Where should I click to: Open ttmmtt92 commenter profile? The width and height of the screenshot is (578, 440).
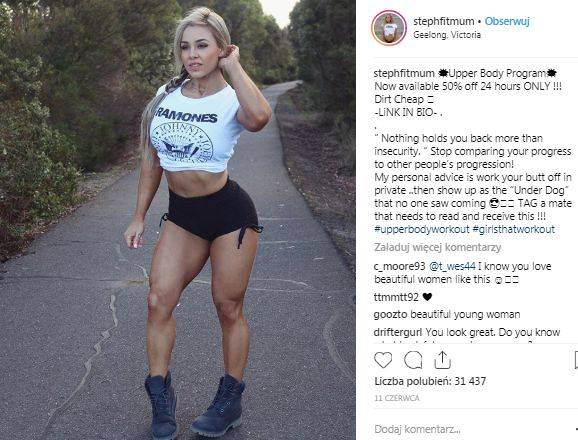[396, 297]
